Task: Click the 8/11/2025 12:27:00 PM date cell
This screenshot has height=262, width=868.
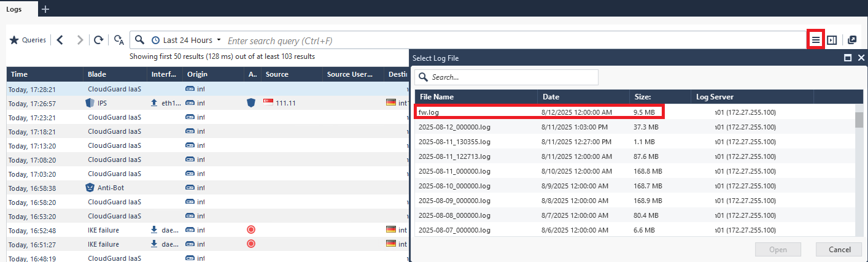Action: pos(576,142)
